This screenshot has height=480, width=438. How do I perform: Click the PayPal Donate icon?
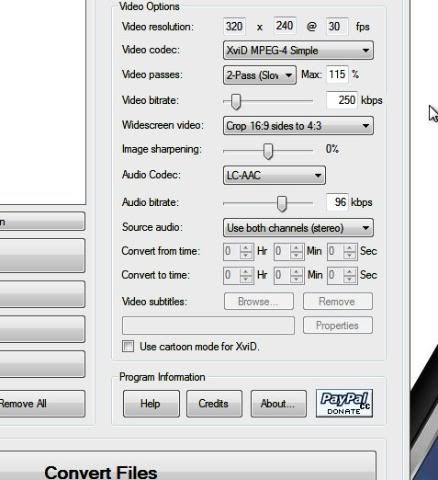tap(344, 403)
